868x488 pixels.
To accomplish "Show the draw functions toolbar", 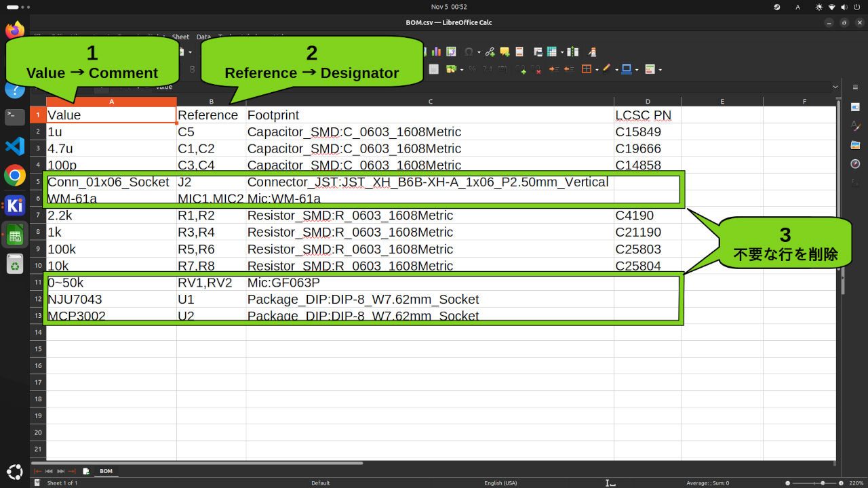I will tap(592, 52).
